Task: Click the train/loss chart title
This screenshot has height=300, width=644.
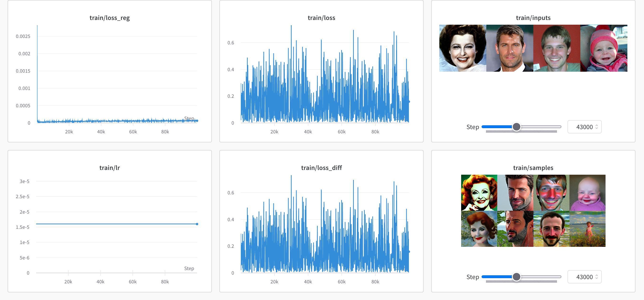Action: [x=321, y=18]
